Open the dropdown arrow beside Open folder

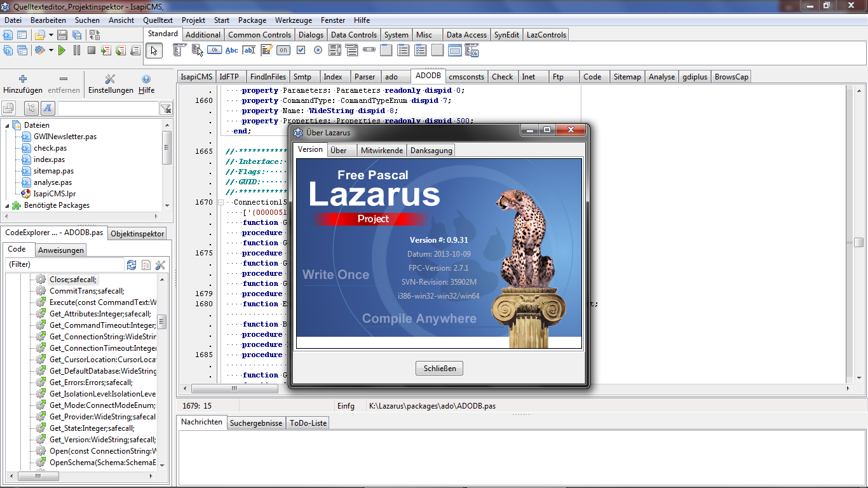tap(51, 35)
